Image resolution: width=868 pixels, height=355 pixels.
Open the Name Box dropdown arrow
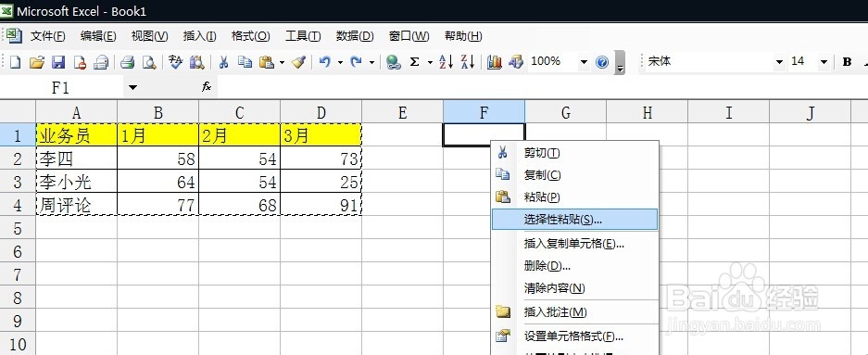[132, 87]
